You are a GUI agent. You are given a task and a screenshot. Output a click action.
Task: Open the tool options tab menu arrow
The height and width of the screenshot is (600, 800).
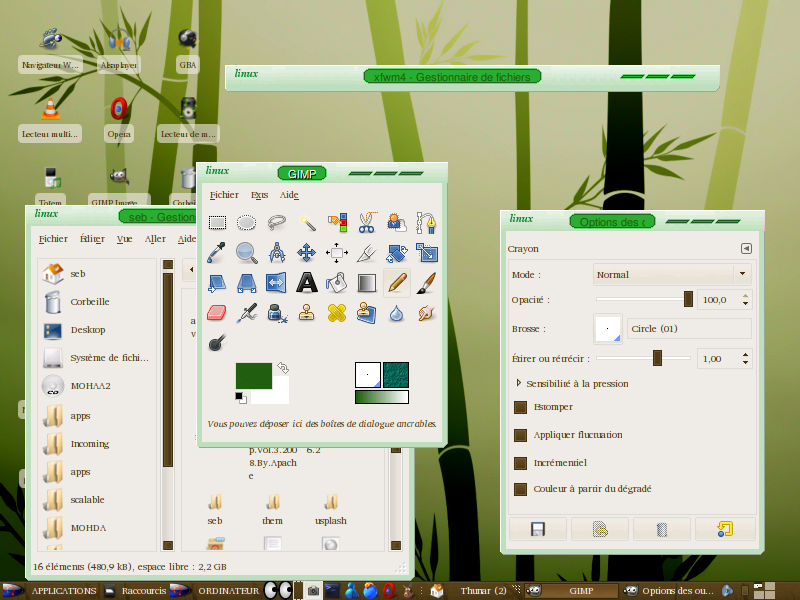click(746, 248)
